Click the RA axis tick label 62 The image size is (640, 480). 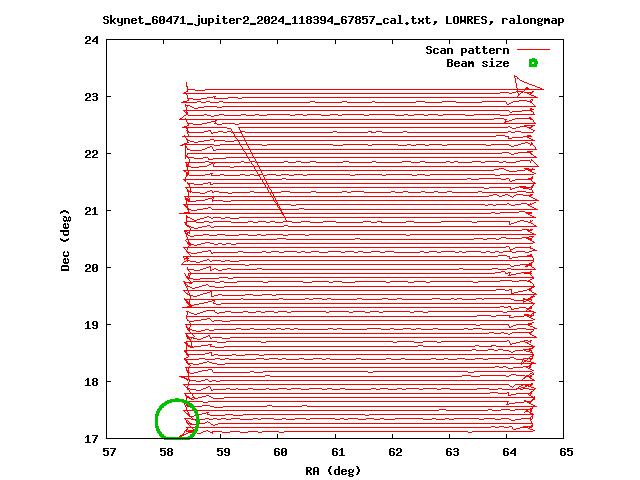[x=395, y=452]
